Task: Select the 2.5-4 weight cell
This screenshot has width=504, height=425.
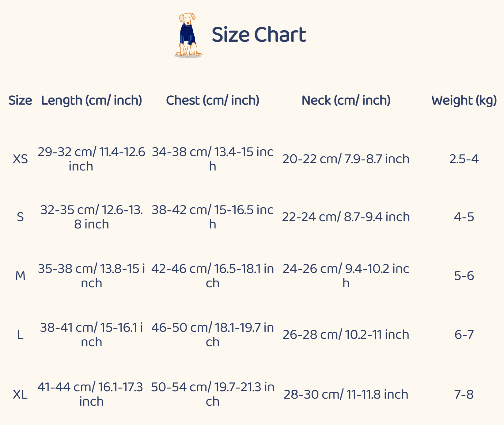Action: point(464,159)
